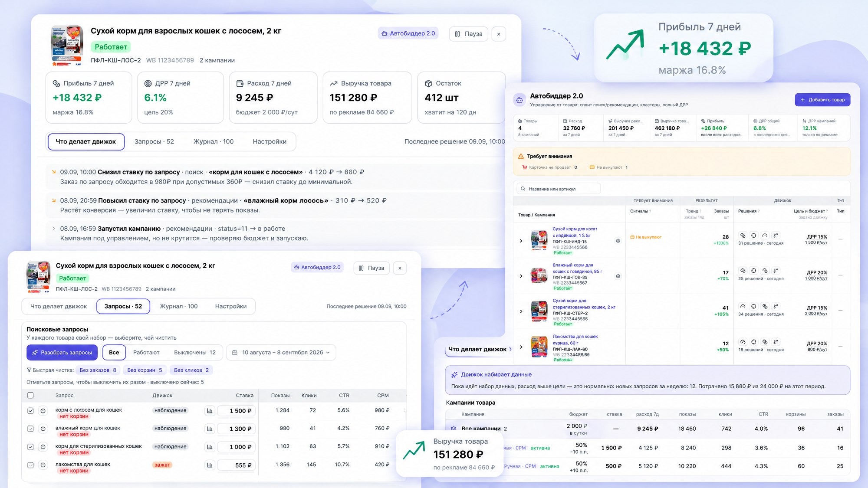Click "Разобрать запросы" button
The width and height of the screenshot is (868, 488).
tap(62, 353)
